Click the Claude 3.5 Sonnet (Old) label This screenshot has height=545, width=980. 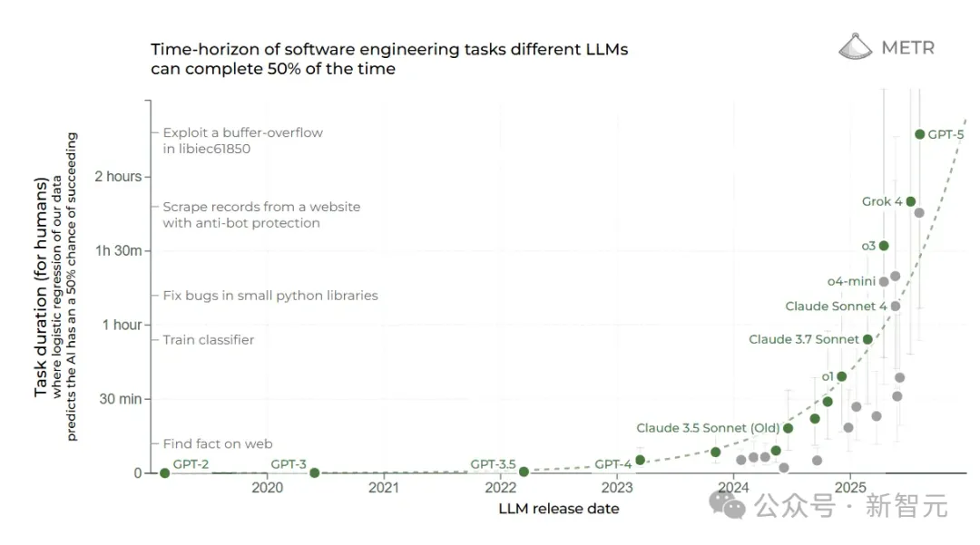click(x=707, y=428)
